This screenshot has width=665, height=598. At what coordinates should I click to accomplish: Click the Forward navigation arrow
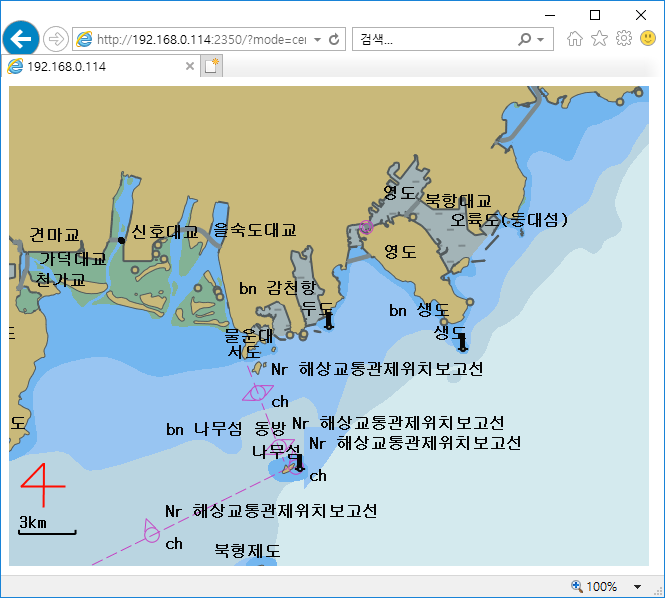[56, 39]
